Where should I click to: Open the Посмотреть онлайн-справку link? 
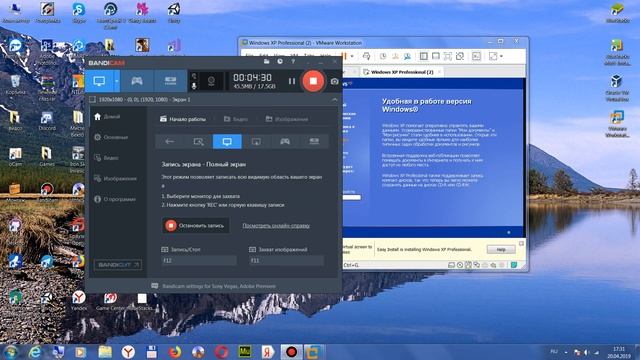(276, 225)
